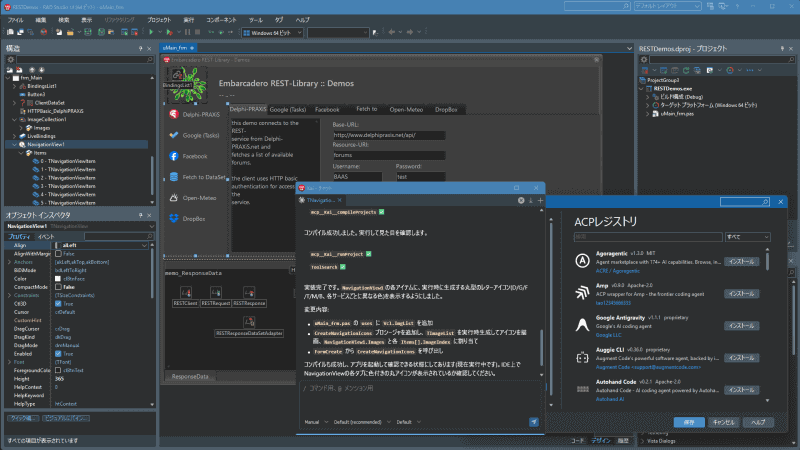Image resolution: width=800 pixels, height=450 pixels.
Task: Toggle the CompactMode False checkbox
Action: [x=58, y=287]
